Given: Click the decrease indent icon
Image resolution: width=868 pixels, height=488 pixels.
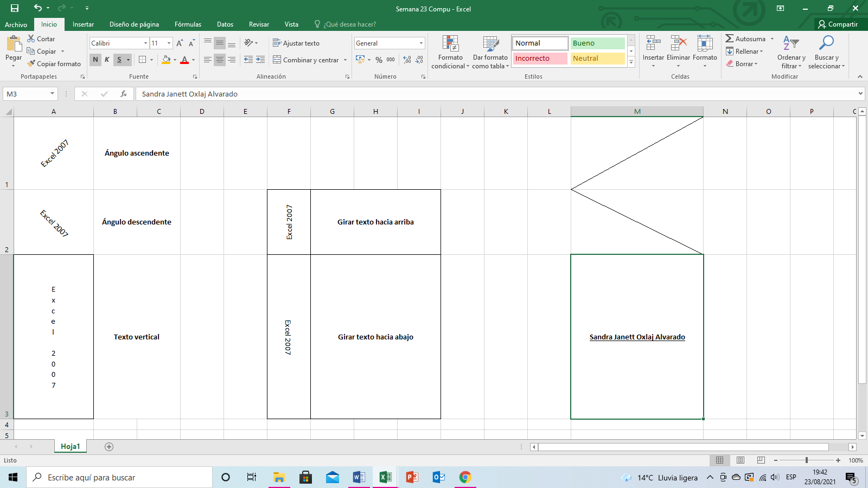Looking at the screenshot, I should [248, 60].
